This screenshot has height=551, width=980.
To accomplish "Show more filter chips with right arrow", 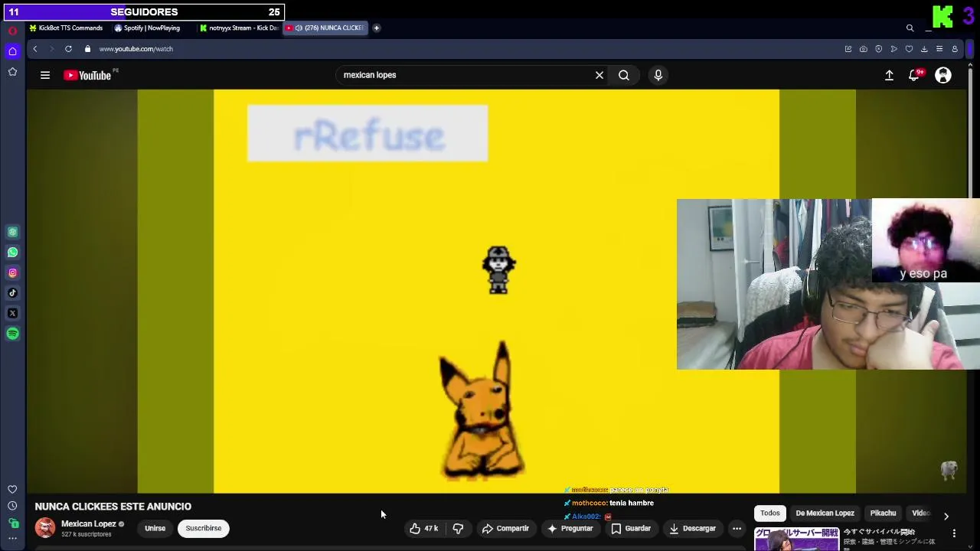I will click(x=946, y=517).
